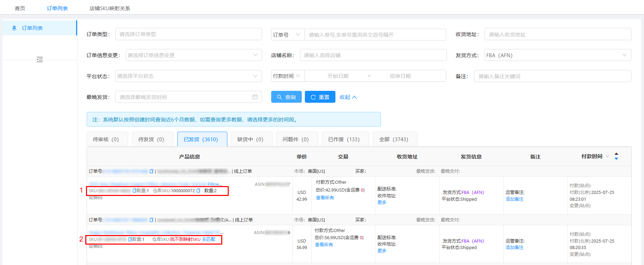Copy the first order's order number
The width and height of the screenshot is (644, 265).
152,171
